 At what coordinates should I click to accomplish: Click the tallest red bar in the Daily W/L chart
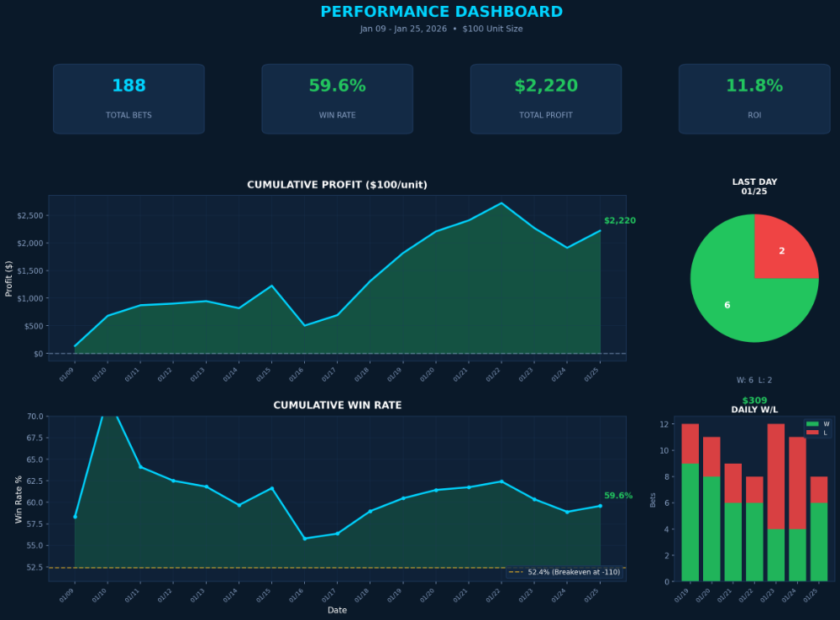click(x=774, y=475)
